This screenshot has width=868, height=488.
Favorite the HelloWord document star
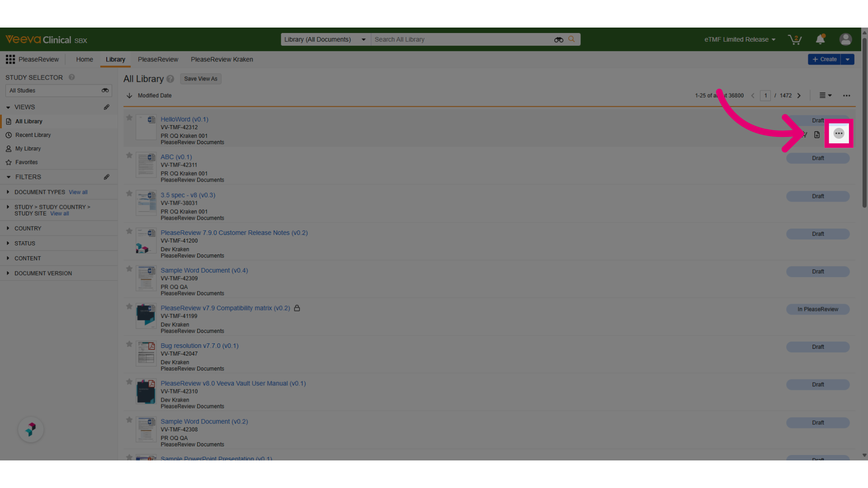[x=129, y=118]
